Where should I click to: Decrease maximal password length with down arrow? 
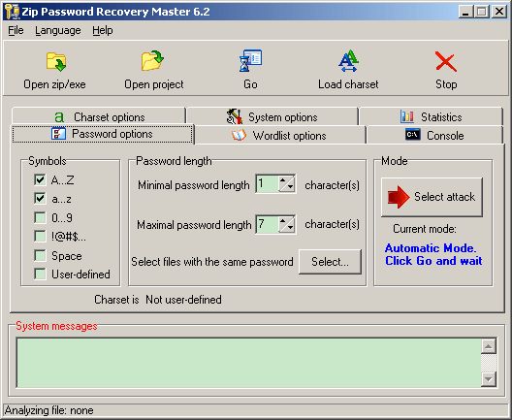pos(290,228)
